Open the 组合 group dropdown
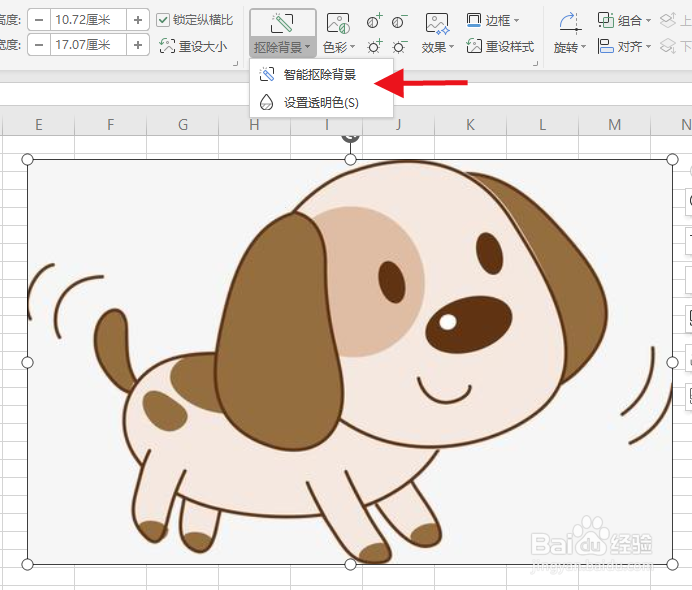692x590 pixels. 624,20
